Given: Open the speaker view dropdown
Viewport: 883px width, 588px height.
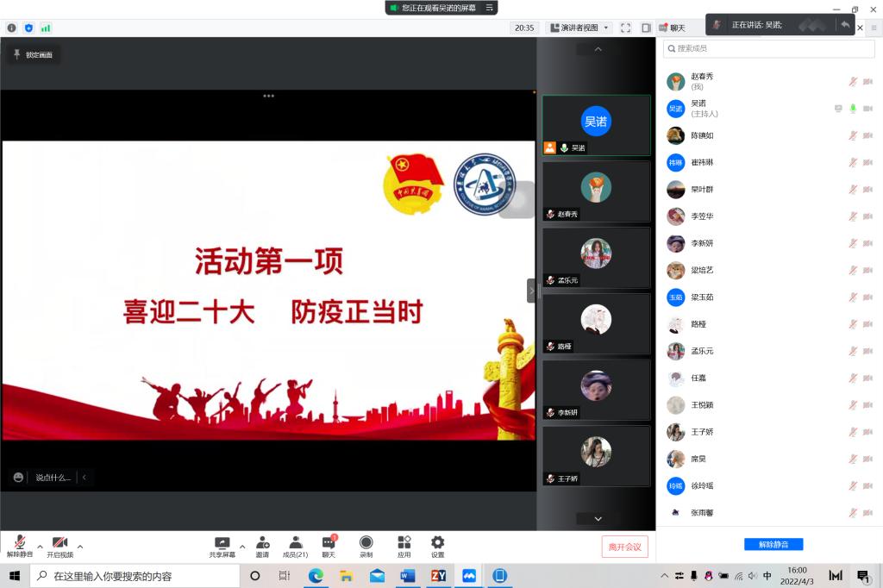Looking at the screenshot, I should point(579,28).
